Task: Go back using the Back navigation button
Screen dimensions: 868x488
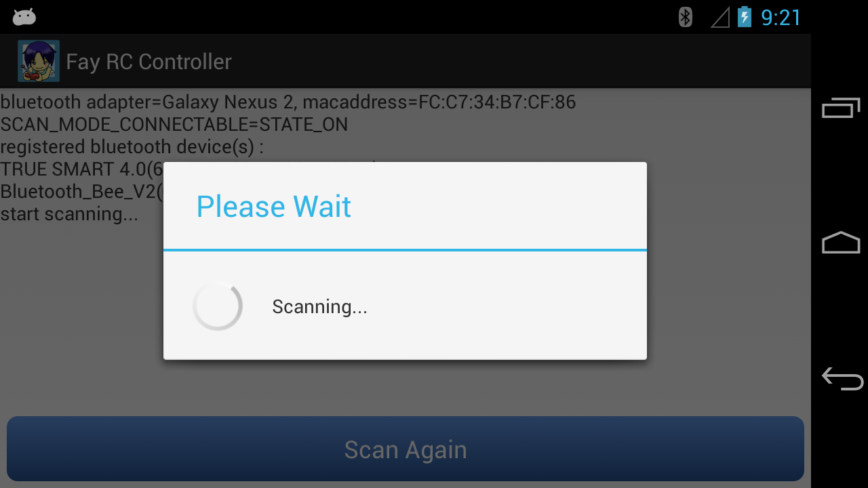Action: coord(842,378)
